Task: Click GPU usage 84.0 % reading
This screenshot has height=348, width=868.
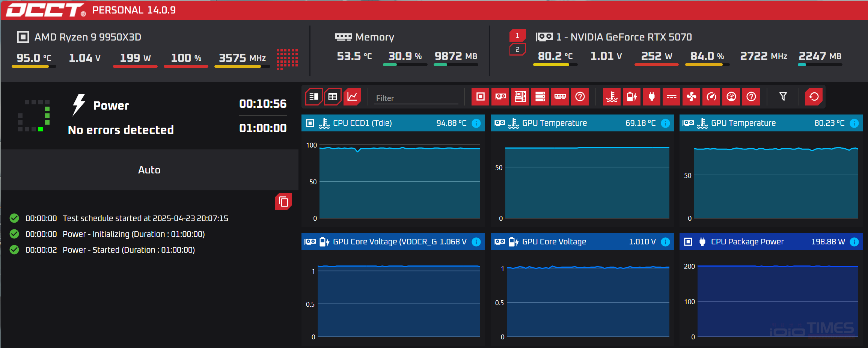Action: [x=707, y=56]
